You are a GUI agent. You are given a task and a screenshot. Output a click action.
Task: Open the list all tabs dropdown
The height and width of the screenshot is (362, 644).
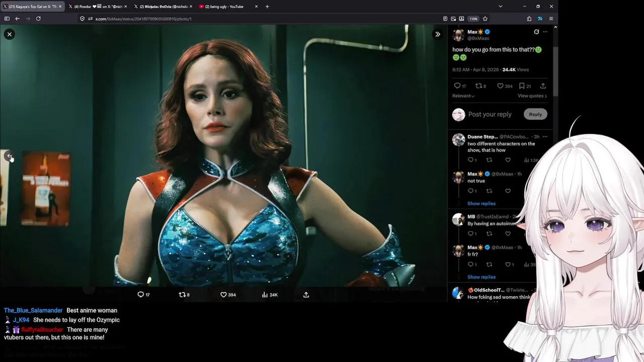[x=500, y=7]
